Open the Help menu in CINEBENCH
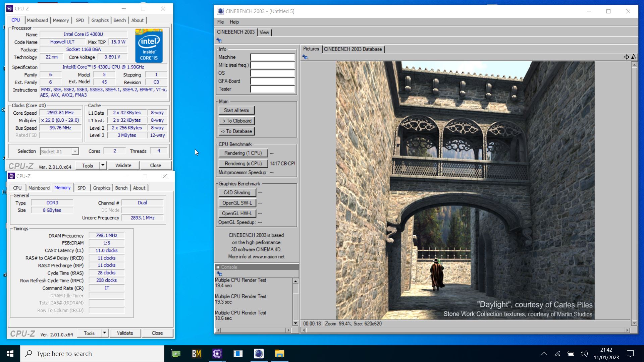 (x=234, y=22)
